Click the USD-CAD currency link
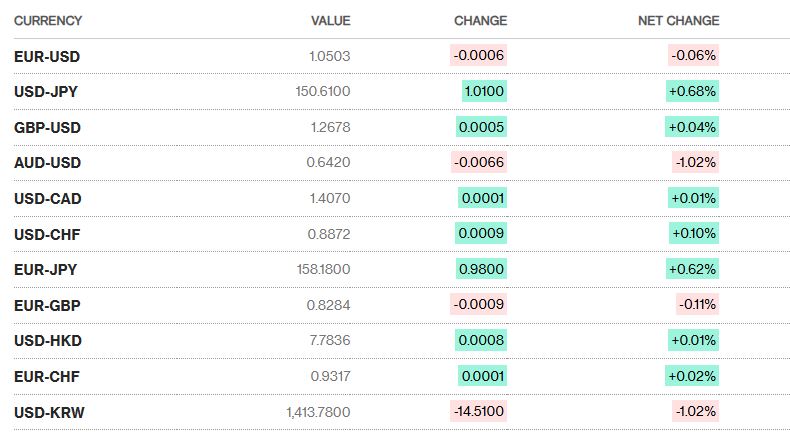The image size is (790, 446). [48, 199]
